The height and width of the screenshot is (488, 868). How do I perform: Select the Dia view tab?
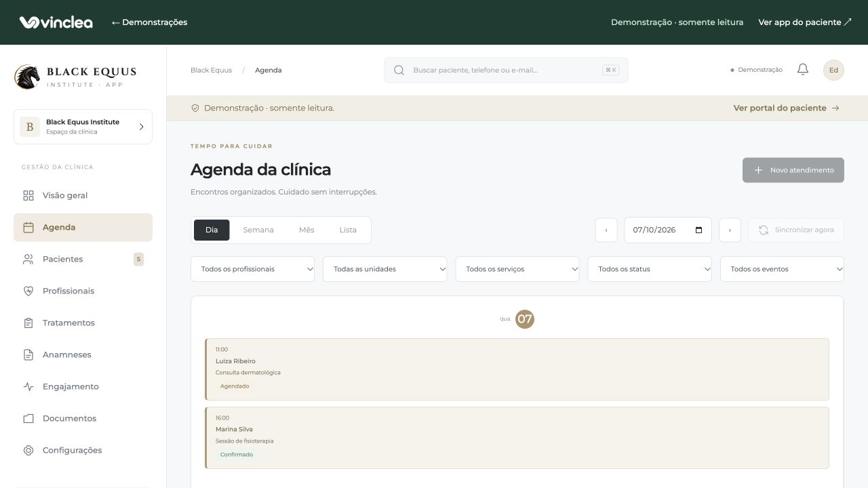(x=212, y=230)
